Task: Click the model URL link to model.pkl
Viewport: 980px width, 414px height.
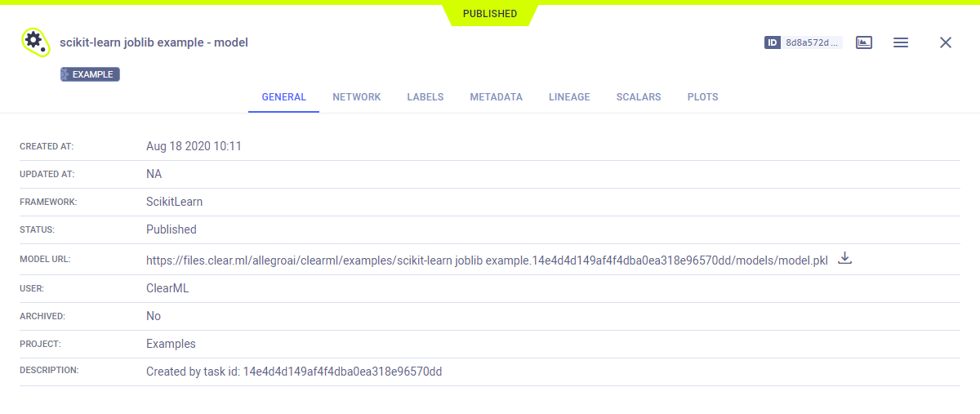Action: 487,260
